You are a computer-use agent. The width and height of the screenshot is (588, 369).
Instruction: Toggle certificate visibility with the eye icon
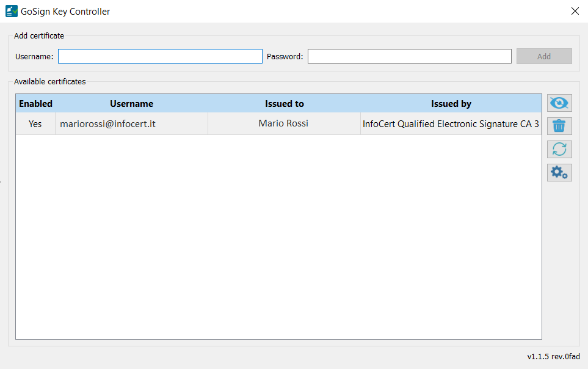click(x=559, y=103)
